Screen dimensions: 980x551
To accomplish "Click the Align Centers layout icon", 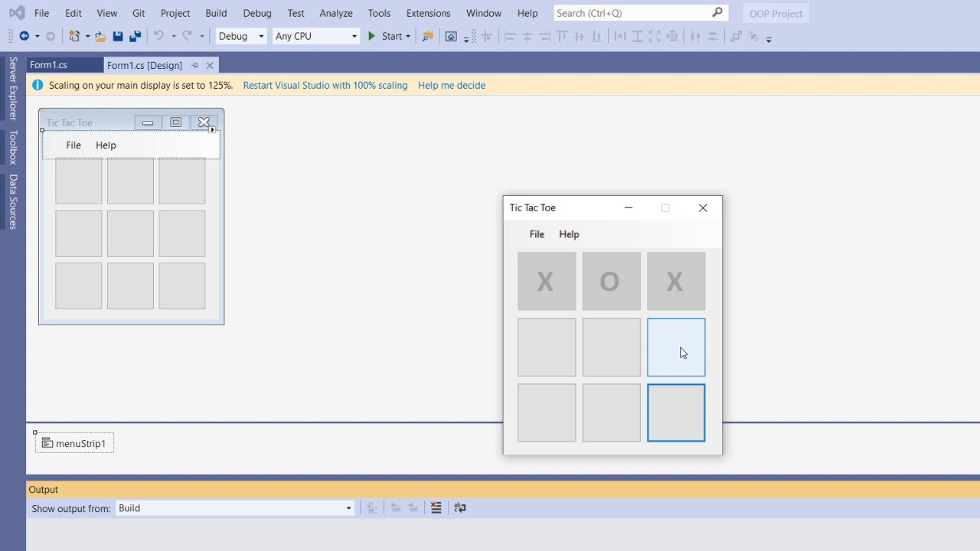I will tap(527, 36).
